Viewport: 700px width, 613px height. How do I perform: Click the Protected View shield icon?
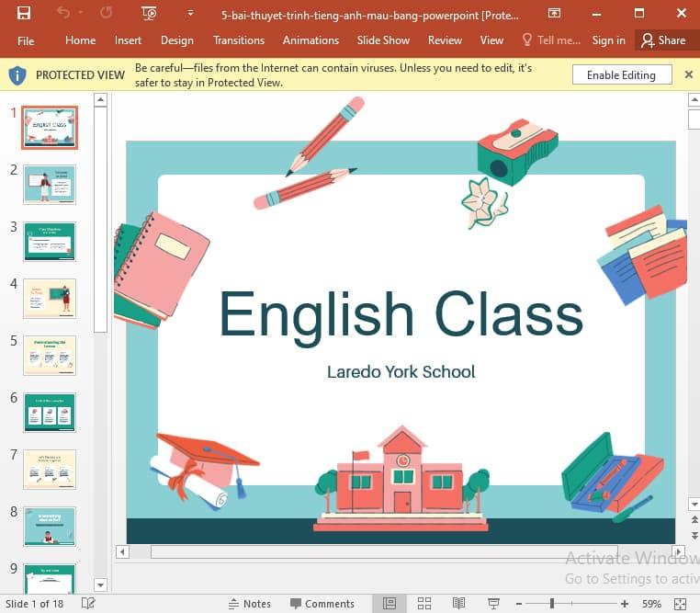pyautogui.click(x=17, y=74)
